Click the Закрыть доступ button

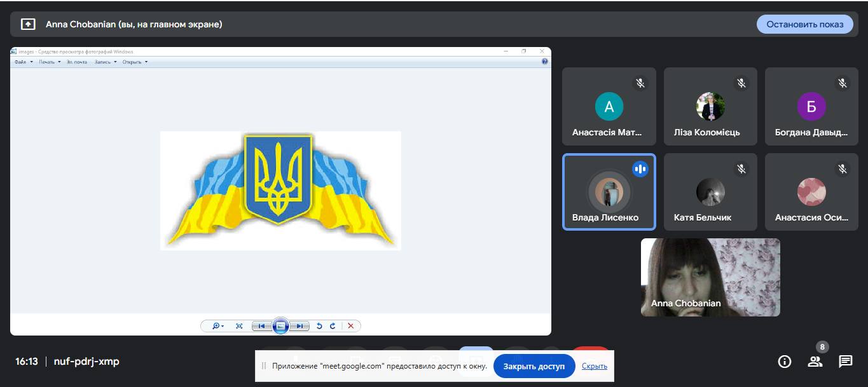(x=534, y=366)
